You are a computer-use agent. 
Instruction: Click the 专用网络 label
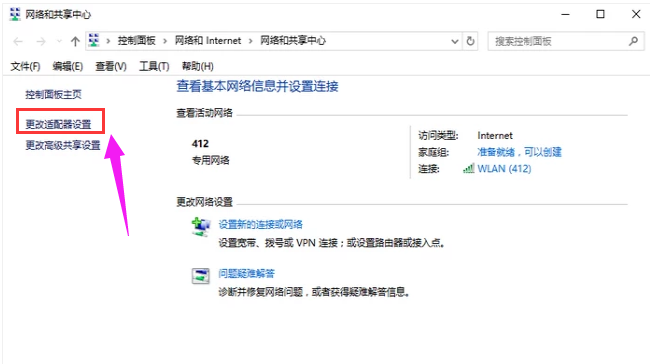click(210, 160)
